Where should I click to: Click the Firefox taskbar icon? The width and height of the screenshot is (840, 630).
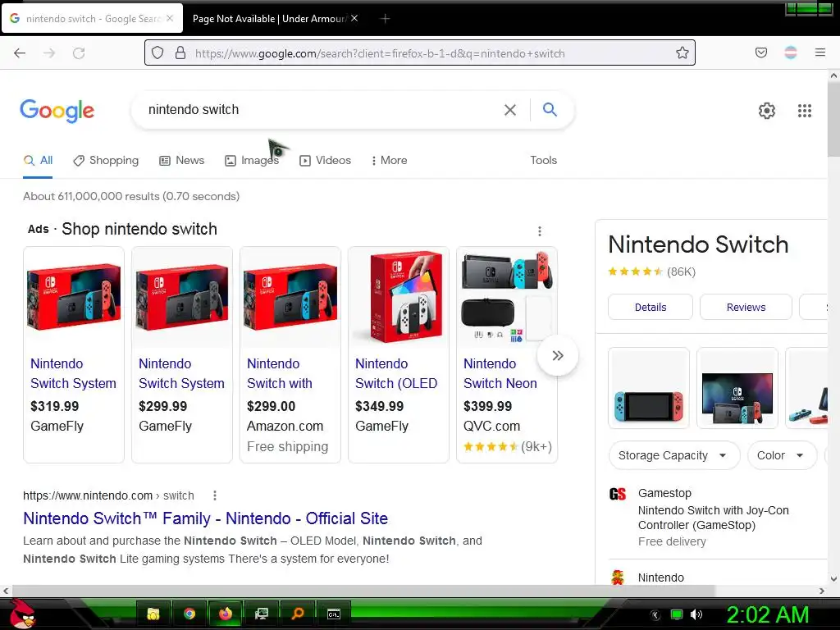coord(226,614)
